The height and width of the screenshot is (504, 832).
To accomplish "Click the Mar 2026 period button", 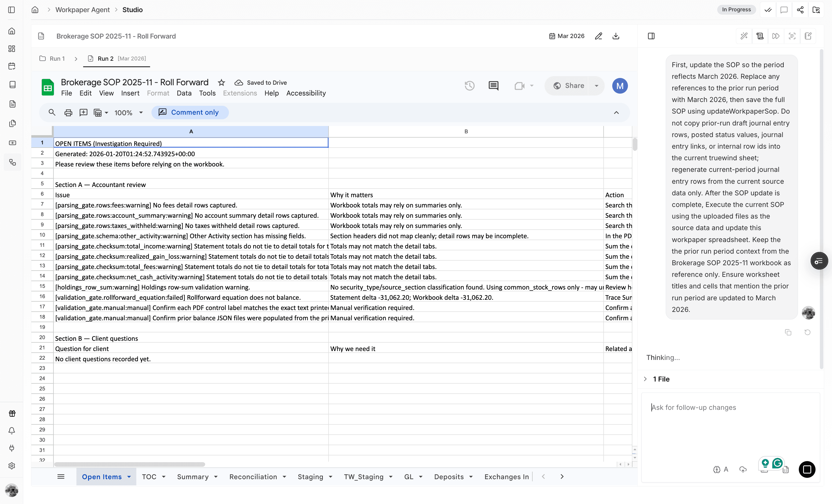I will pyautogui.click(x=567, y=36).
